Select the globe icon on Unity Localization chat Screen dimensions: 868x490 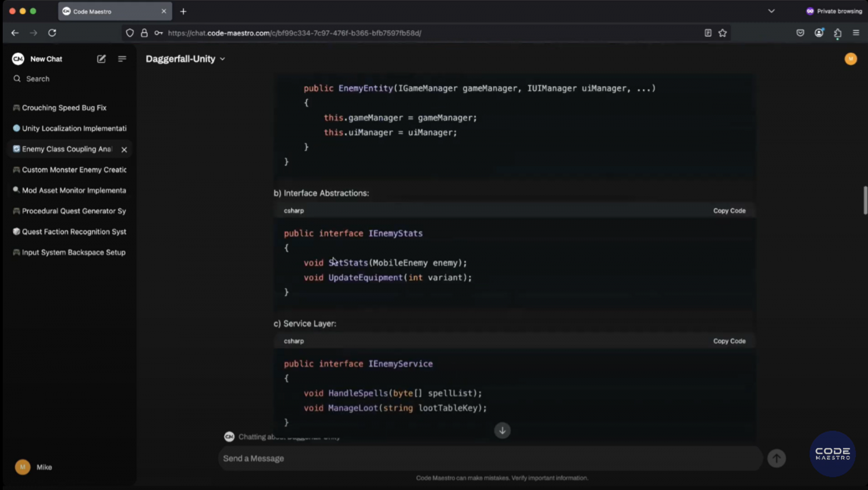coord(16,128)
